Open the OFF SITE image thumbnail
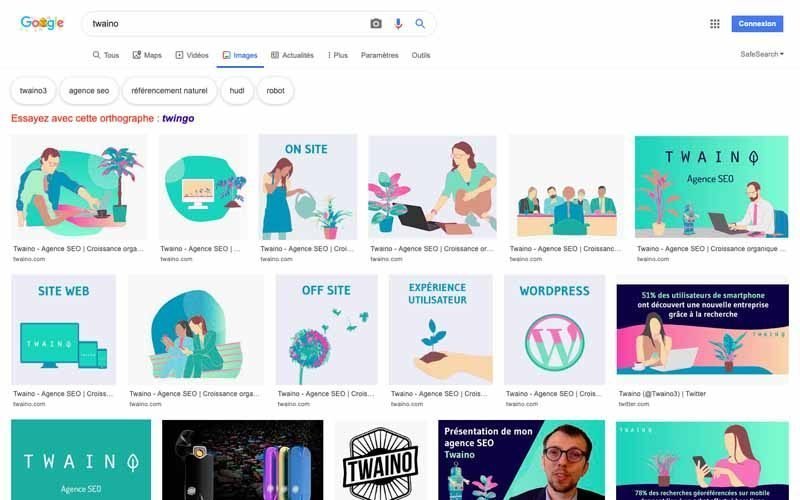The height and width of the screenshot is (500, 800). pyautogui.click(x=327, y=330)
